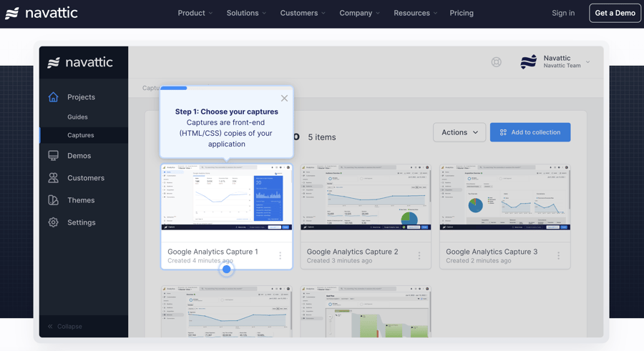644x351 pixels.
Task: Open the Actions dropdown
Action: coord(459,132)
